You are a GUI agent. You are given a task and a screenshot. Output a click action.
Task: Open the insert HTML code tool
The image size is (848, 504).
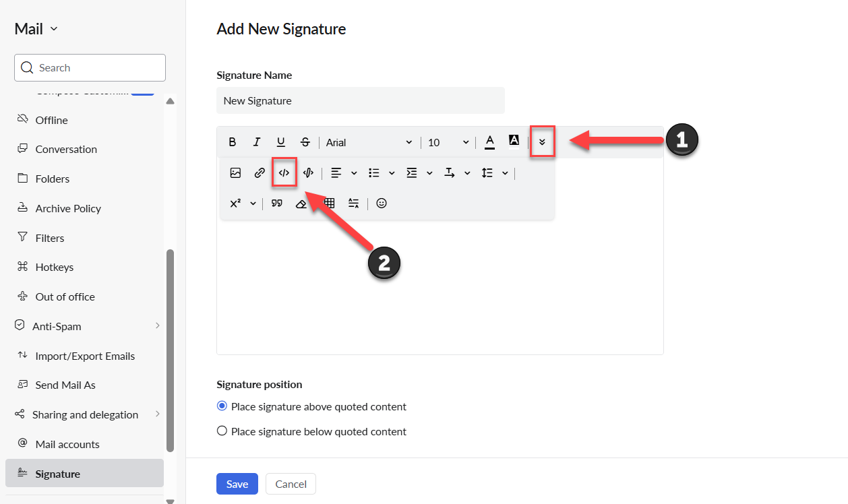[x=284, y=173]
